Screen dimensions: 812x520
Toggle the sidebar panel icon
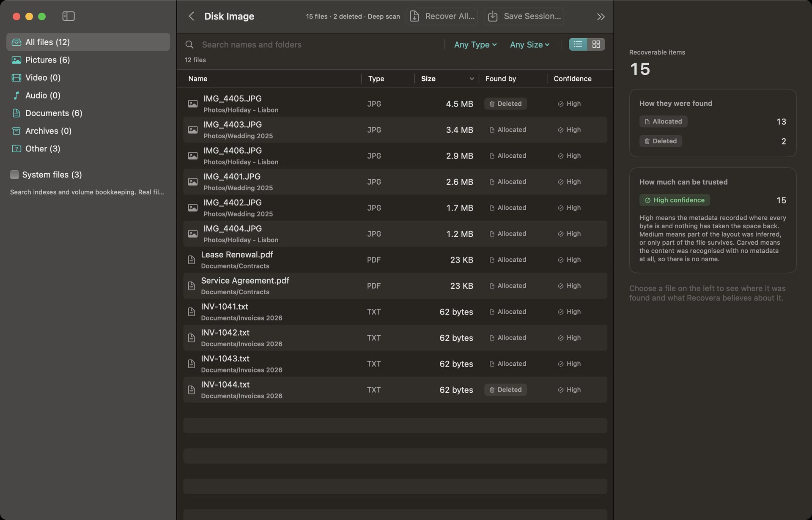pos(69,16)
